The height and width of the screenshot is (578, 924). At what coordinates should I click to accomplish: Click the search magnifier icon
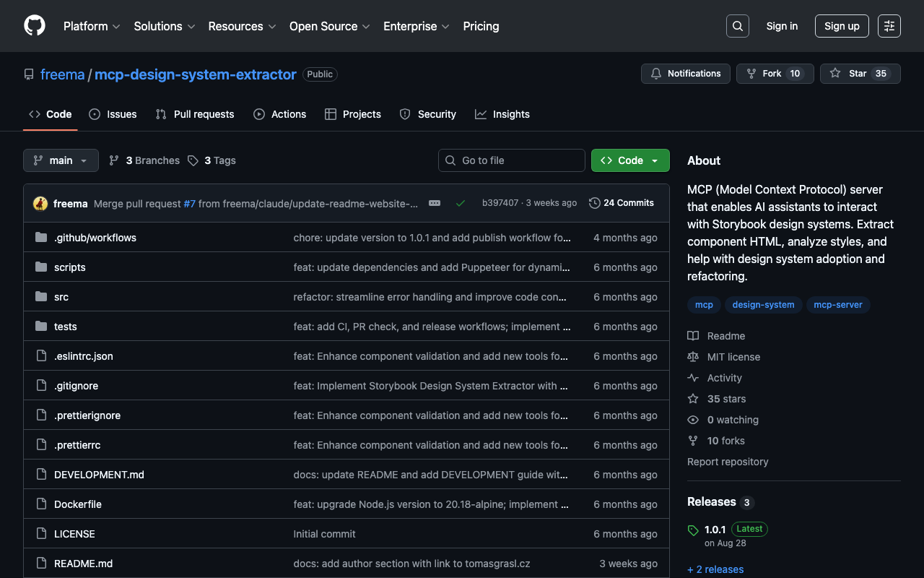coord(737,26)
